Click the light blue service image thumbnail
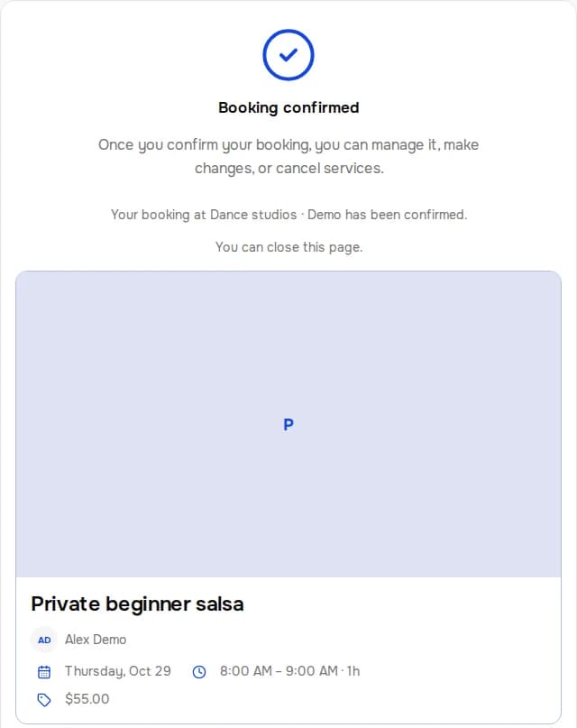577x728 pixels. coord(288,424)
